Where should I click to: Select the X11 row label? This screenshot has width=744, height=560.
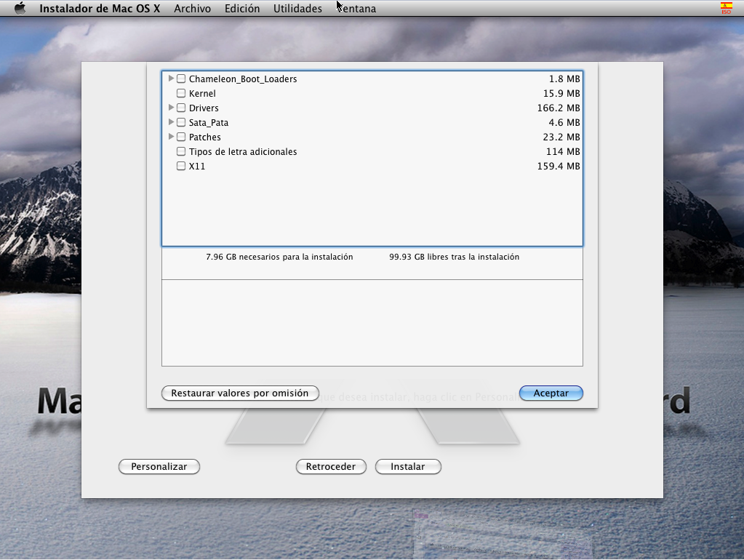click(197, 166)
